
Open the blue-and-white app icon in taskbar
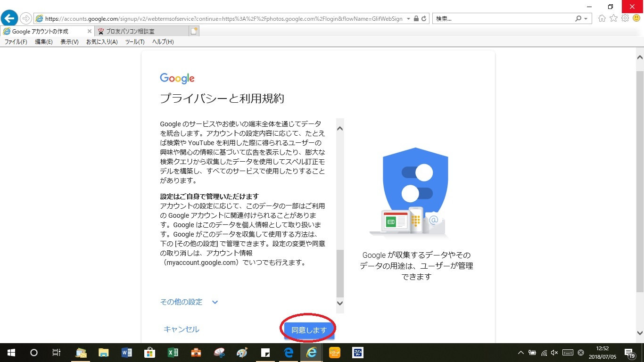[x=358, y=353]
